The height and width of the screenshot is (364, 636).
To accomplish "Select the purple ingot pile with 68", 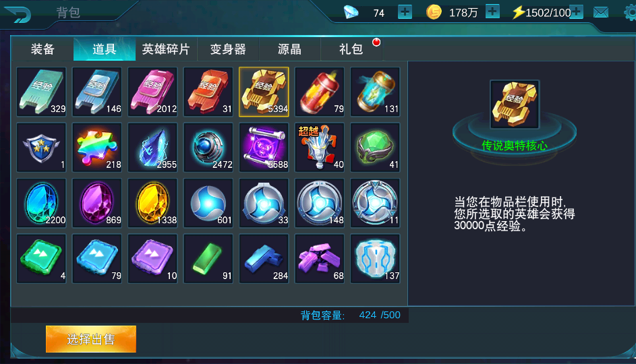I will click(x=320, y=259).
